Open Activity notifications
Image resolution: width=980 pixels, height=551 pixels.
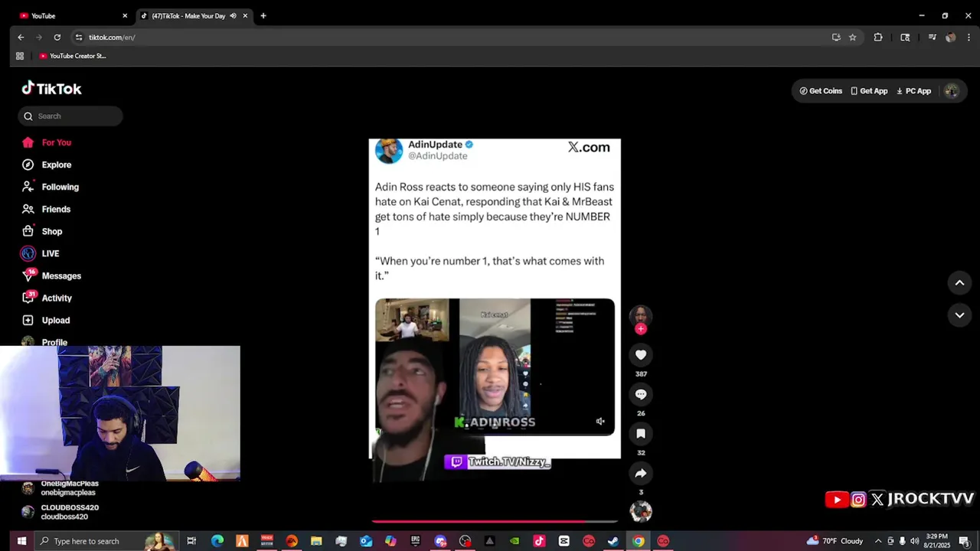[x=57, y=298]
